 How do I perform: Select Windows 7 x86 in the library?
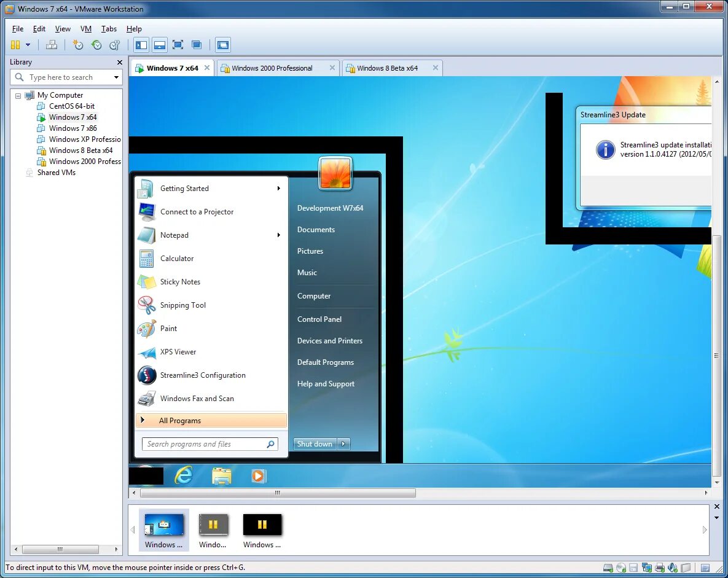coord(73,128)
